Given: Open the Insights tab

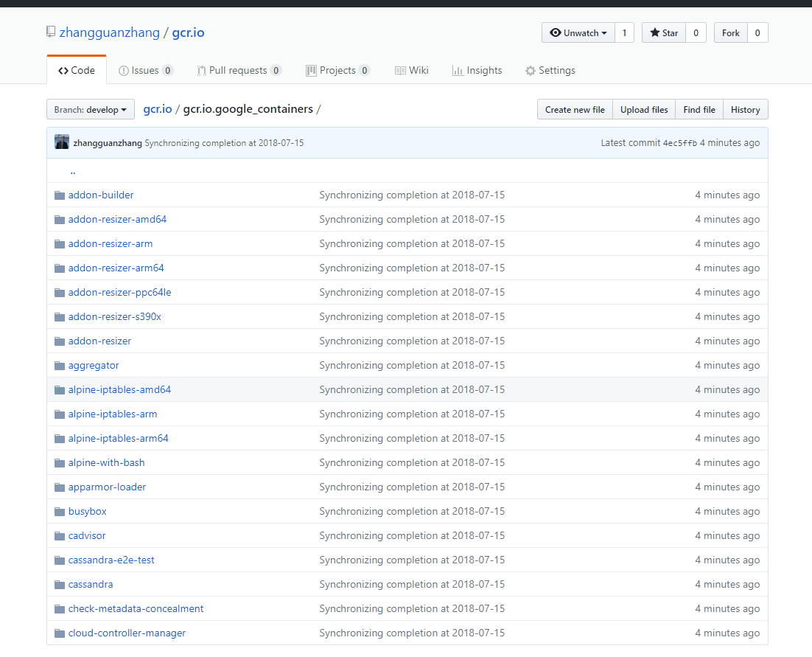Looking at the screenshot, I should click(477, 71).
